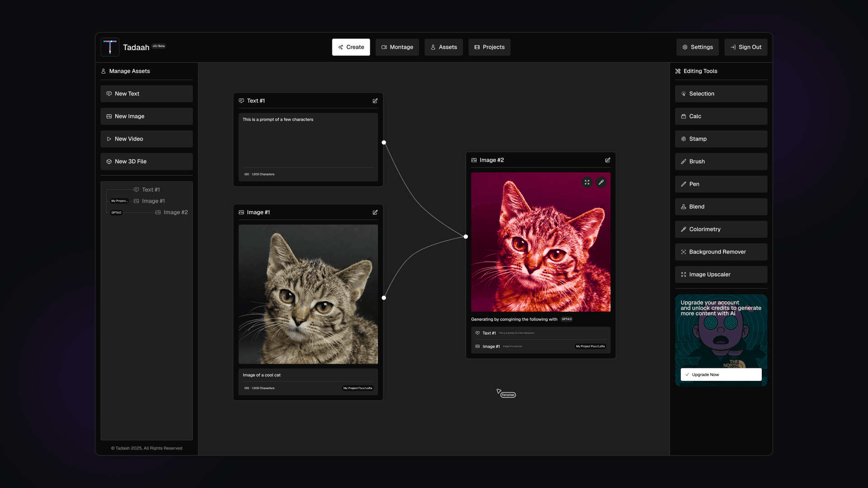Click the edit icon on Image #1 card
This screenshot has height=488, width=868.
click(x=375, y=212)
